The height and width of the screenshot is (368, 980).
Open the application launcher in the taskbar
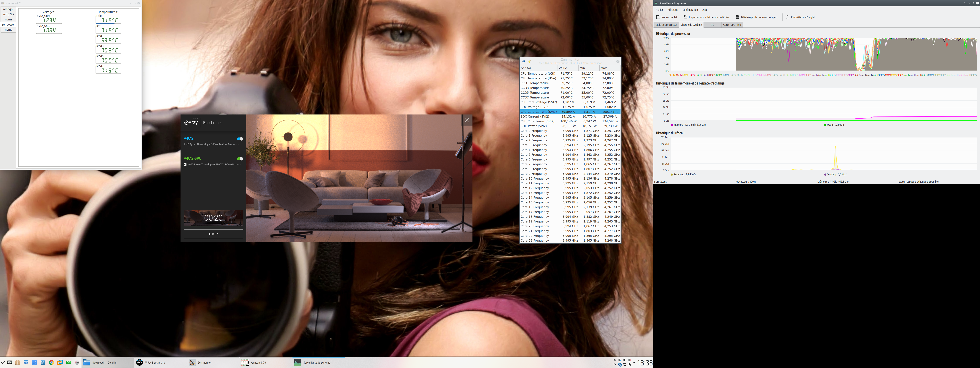point(3,363)
